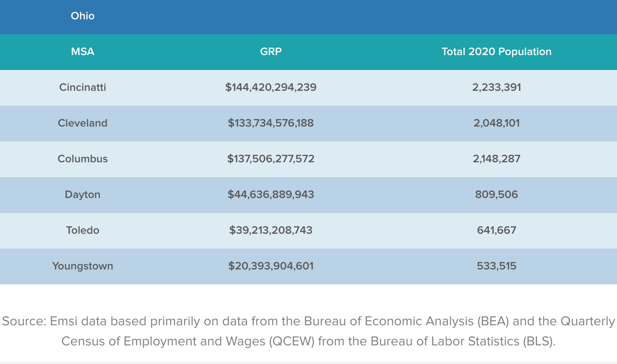617x364 pixels.
Task: Click the Source citation text below table
Action: [x=308, y=331]
